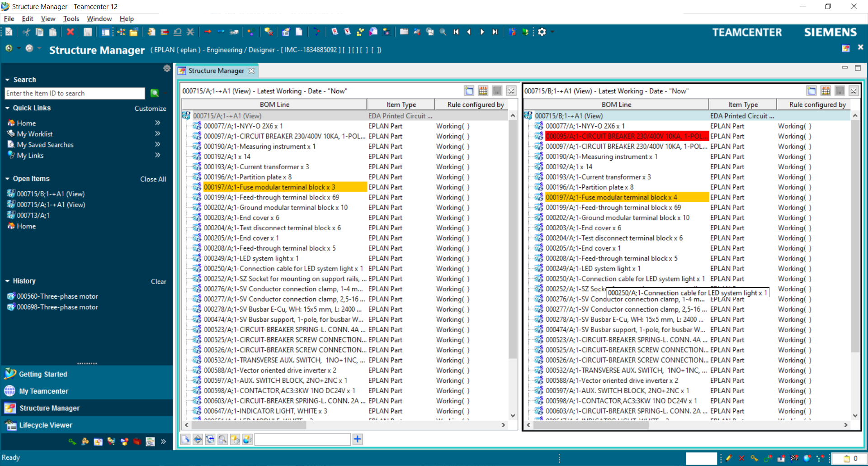This screenshot has height=466, width=868.
Task: Open the dropdown arrow beside back navigation button
Action: [x=19, y=48]
